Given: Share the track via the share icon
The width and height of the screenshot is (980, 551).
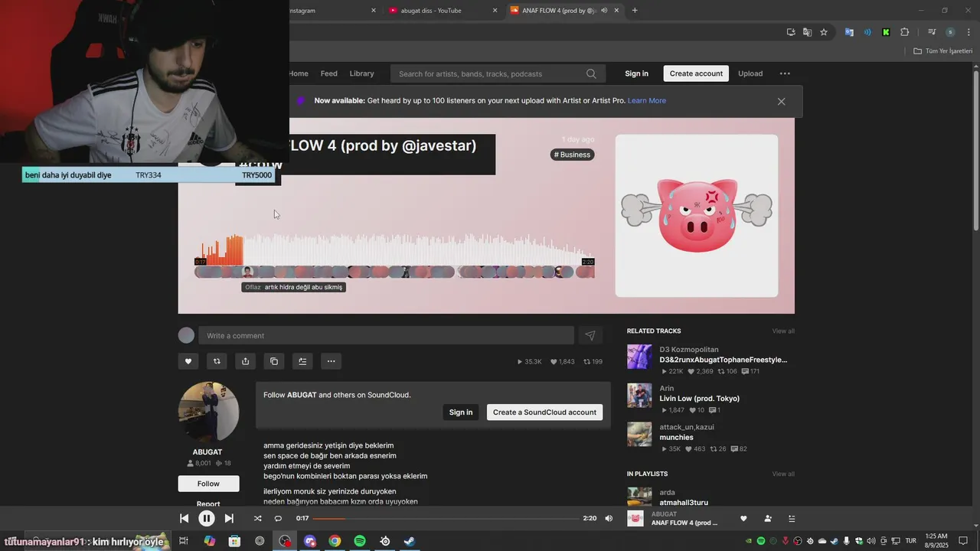Looking at the screenshot, I should click(x=245, y=361).
